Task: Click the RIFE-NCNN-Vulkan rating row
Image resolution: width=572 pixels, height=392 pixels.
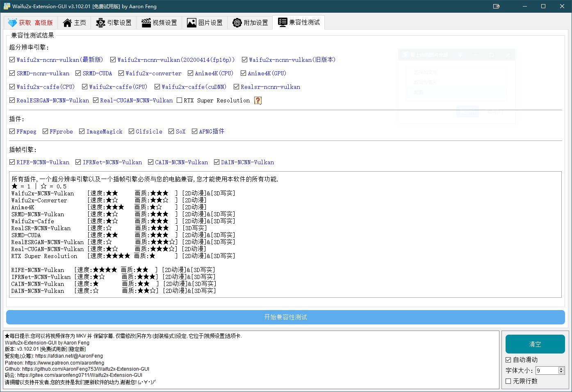Action: tap(113, 270)
